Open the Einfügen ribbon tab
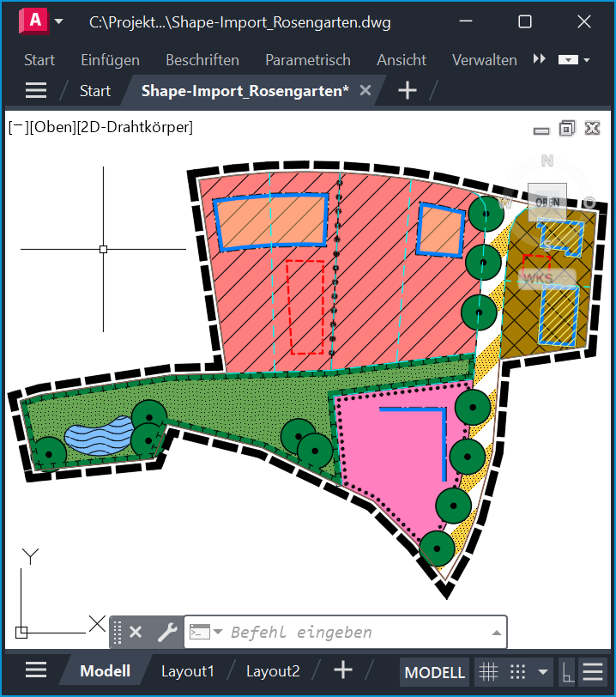Viewport: 616px width, 697px height. click(110, 60)
